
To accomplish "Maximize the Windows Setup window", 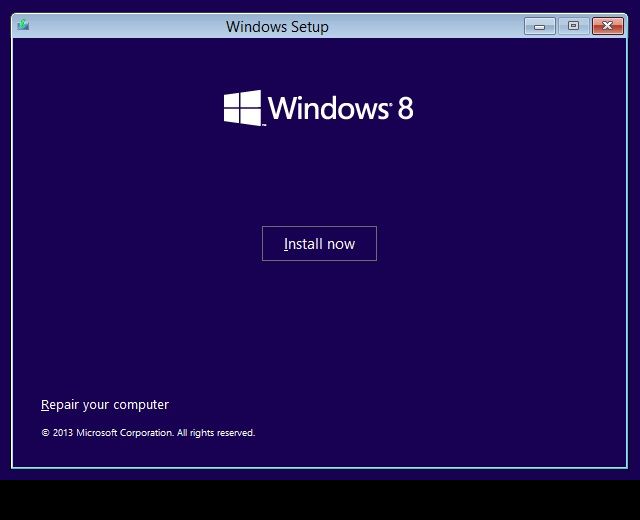I will (573, 26).
